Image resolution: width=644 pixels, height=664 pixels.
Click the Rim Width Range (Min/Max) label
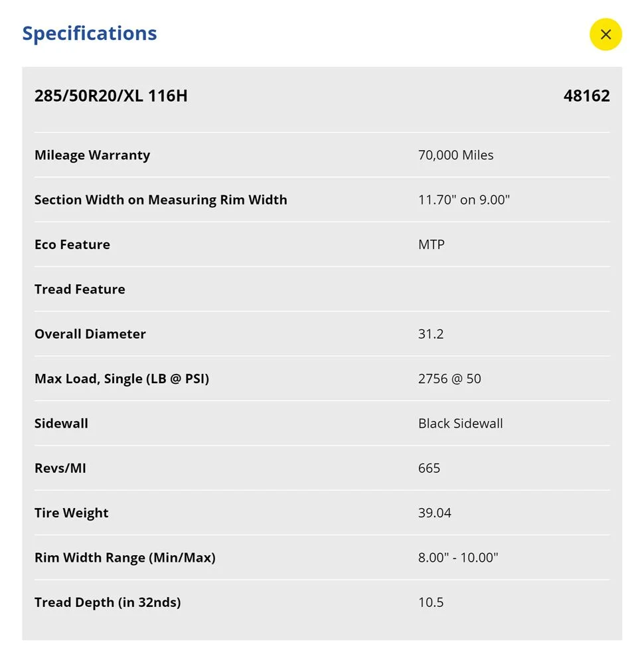[x=125, y=558]
